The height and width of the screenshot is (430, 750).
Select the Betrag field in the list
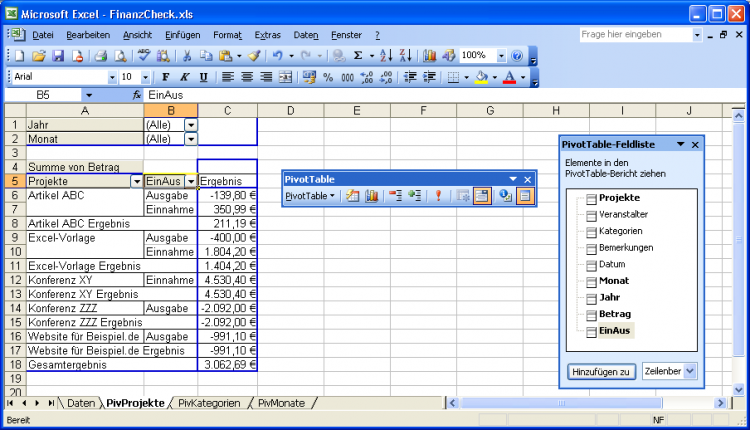click(614, 313)
